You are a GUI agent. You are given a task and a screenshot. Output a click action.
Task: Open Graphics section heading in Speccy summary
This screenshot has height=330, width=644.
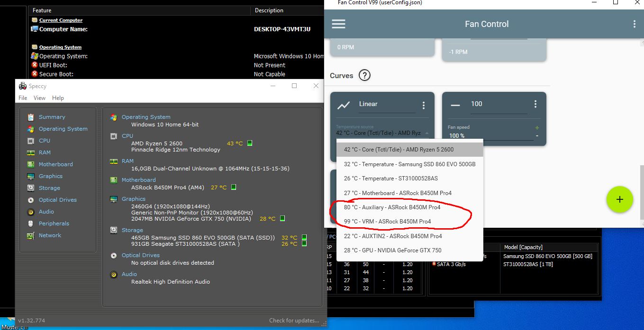134,199
